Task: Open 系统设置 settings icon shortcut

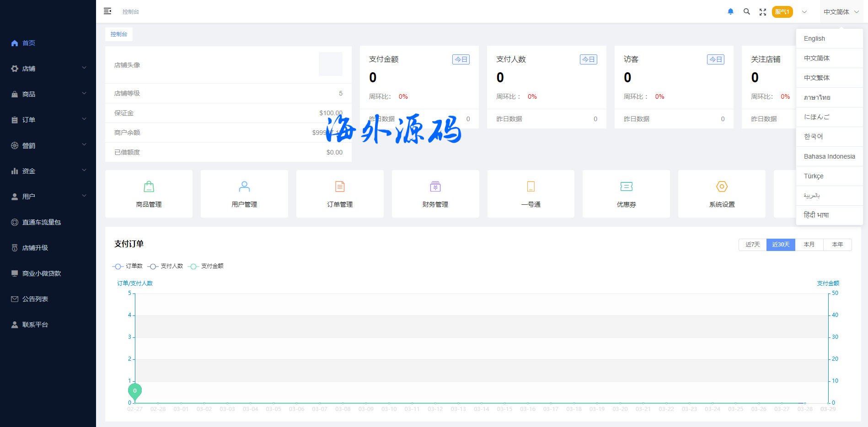Action: (x=722, y=187)
